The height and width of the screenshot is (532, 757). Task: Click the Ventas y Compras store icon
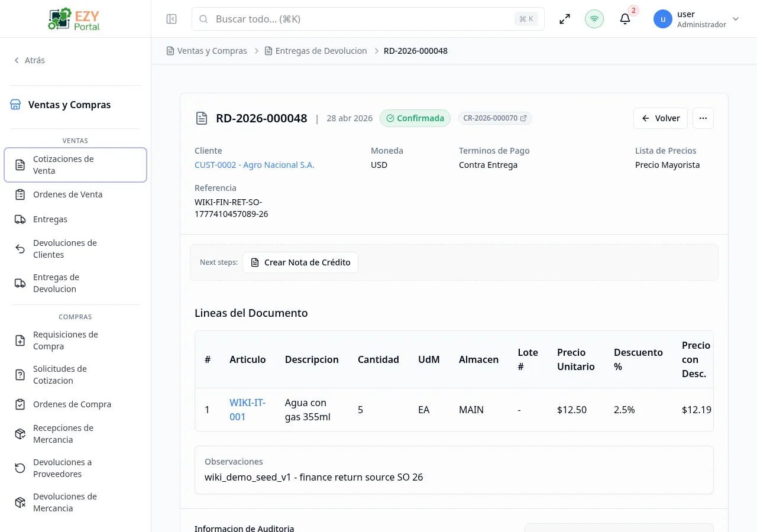click(x=15, y=105)
